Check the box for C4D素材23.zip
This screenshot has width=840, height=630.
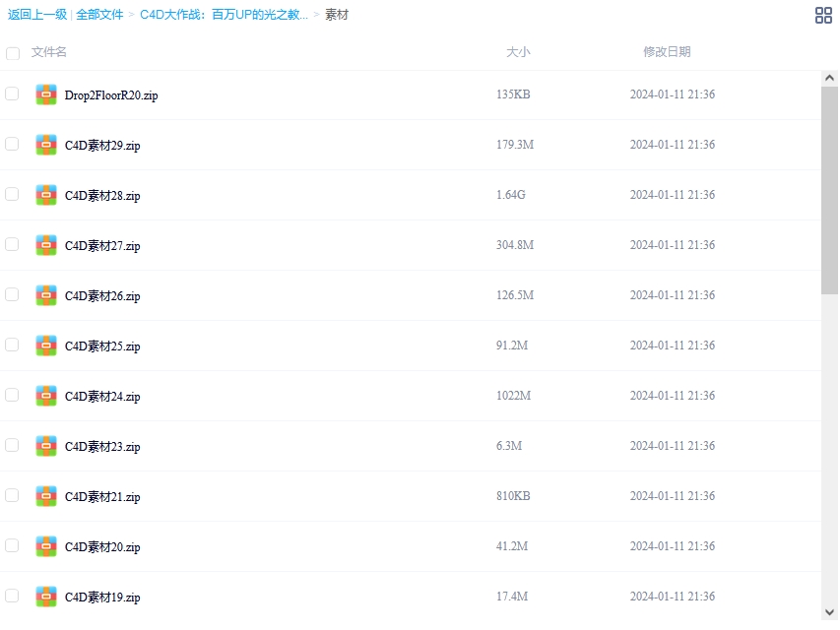point(12,445)
